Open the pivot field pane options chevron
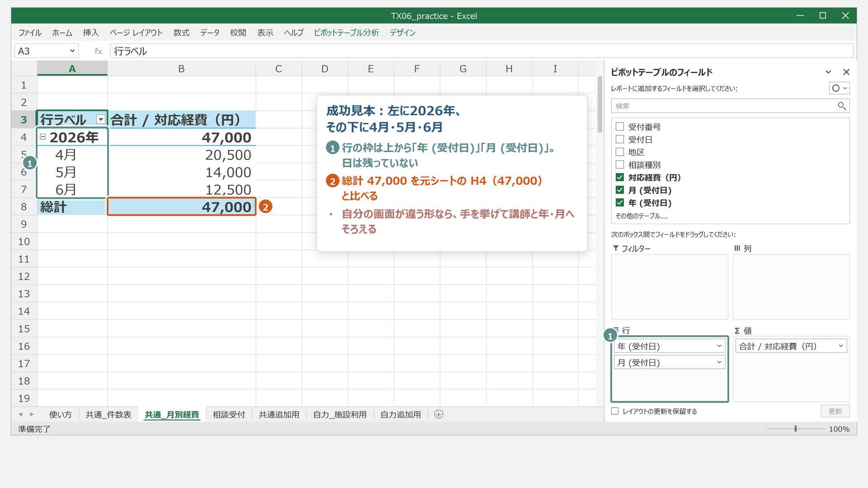Screen dimensions: 868x488 828,72
